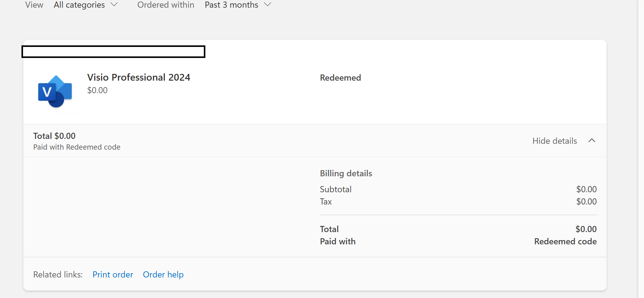The height and width of the screenshot is (298, 644).
Task: Open the Print order link
Action: coord(113,274)
